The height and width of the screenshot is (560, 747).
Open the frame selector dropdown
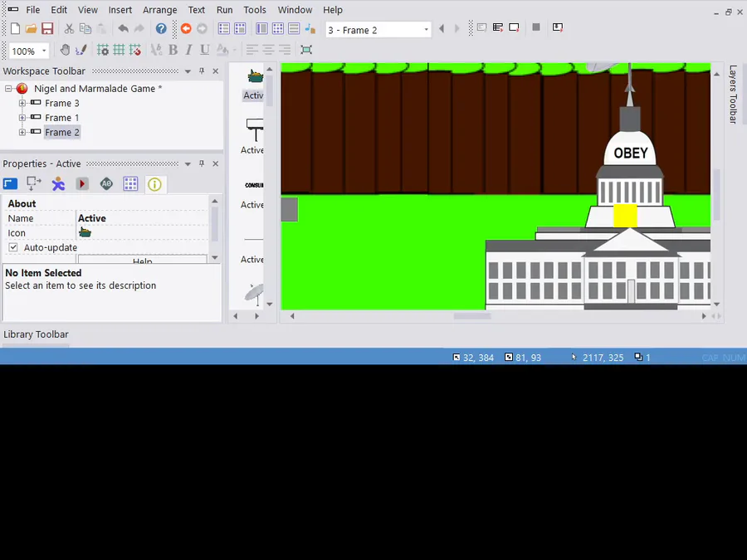[x=426, y=30]
